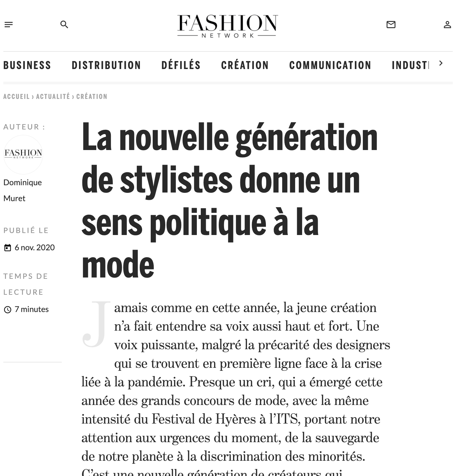Open author Dominique Muret's profile

click(22, 190)
